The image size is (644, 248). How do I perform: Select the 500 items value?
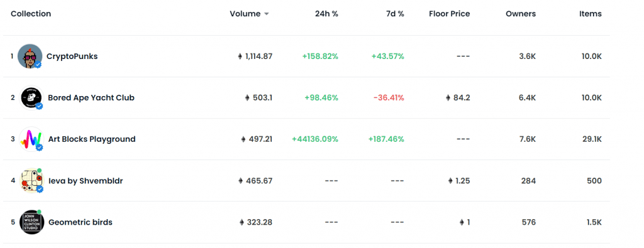594,181
